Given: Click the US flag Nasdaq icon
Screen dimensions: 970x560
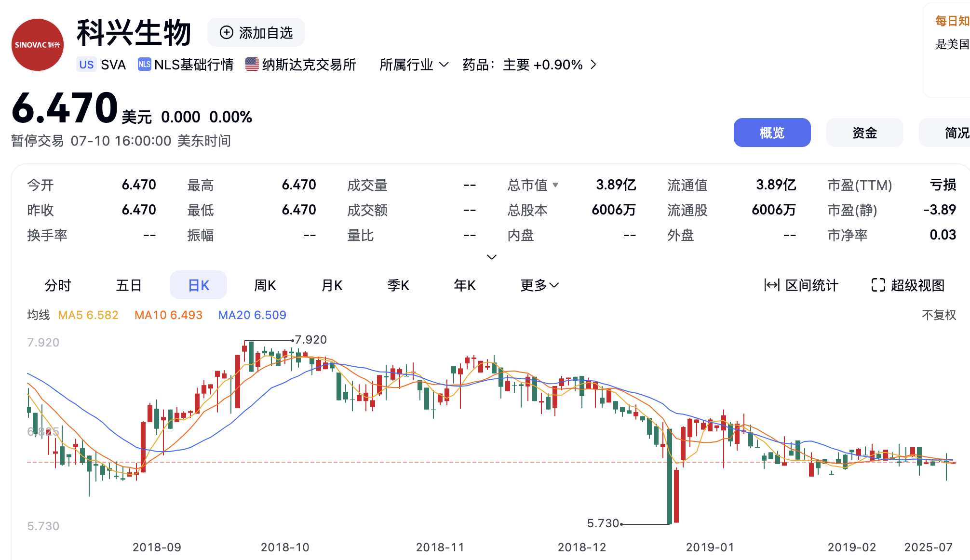Looking at the screenshot, I should (x=252, y=65).
